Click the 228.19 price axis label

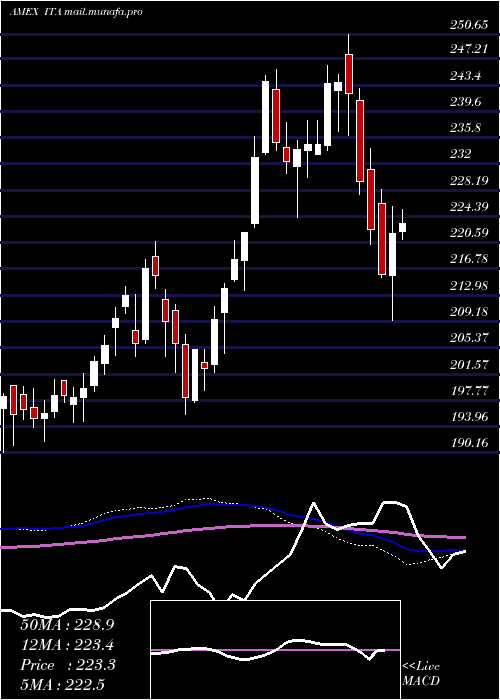[469, 180]
